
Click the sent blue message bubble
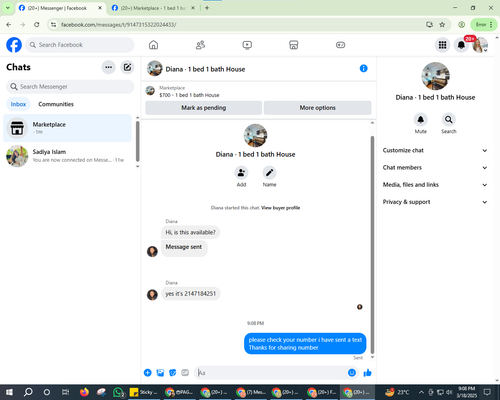point(305,344)
